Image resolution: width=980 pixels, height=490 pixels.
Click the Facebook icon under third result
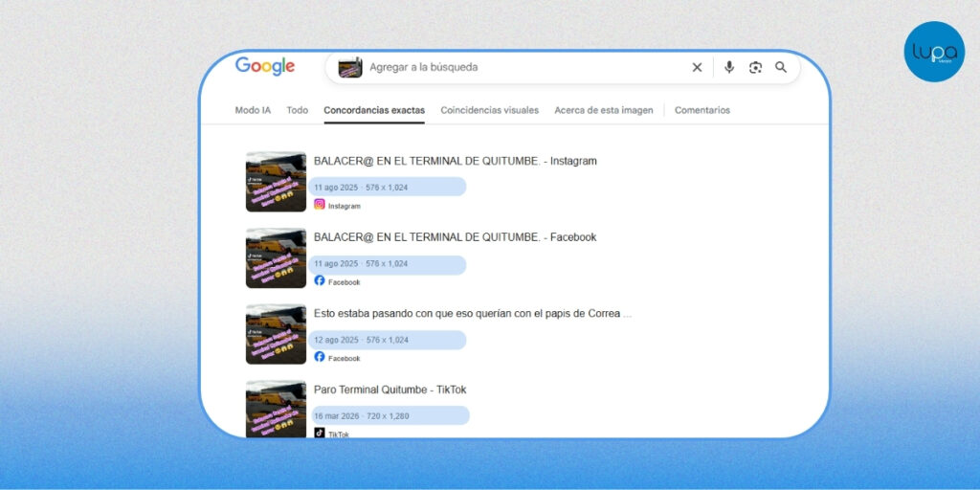pyautogui.click(x=320, y=356)
